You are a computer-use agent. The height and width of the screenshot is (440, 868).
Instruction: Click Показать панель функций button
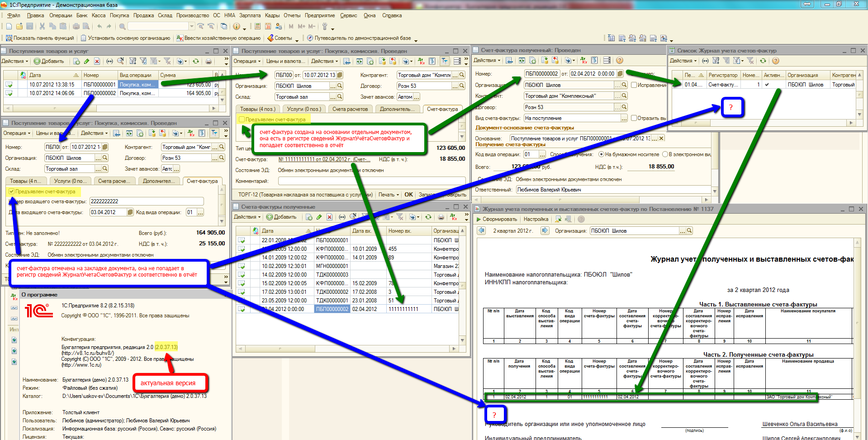click(40, 38)
